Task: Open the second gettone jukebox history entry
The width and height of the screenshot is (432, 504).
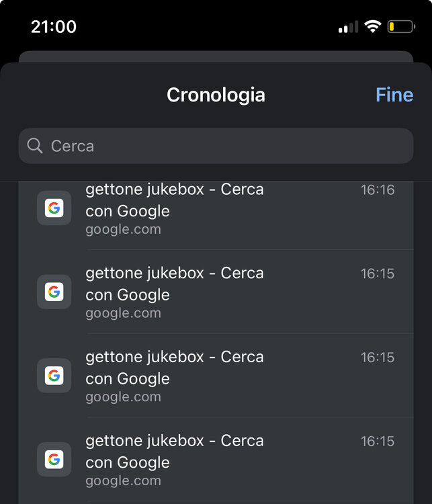Action: [x=175, y=284]
